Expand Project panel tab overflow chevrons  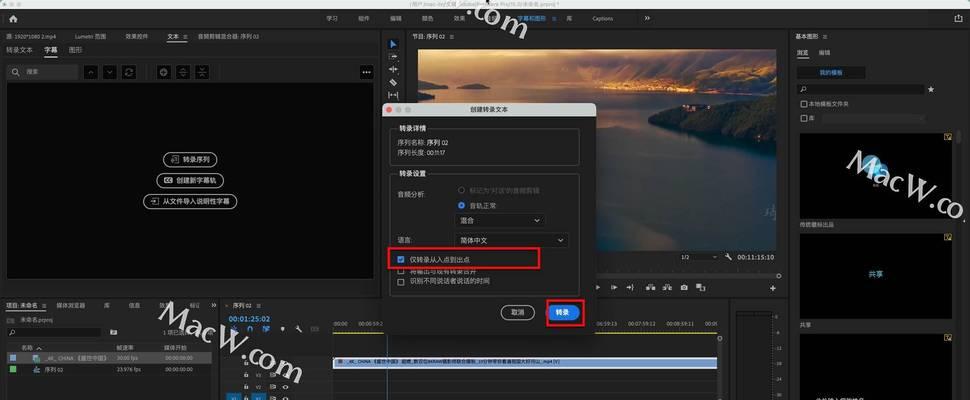click(x=214, y=305)
